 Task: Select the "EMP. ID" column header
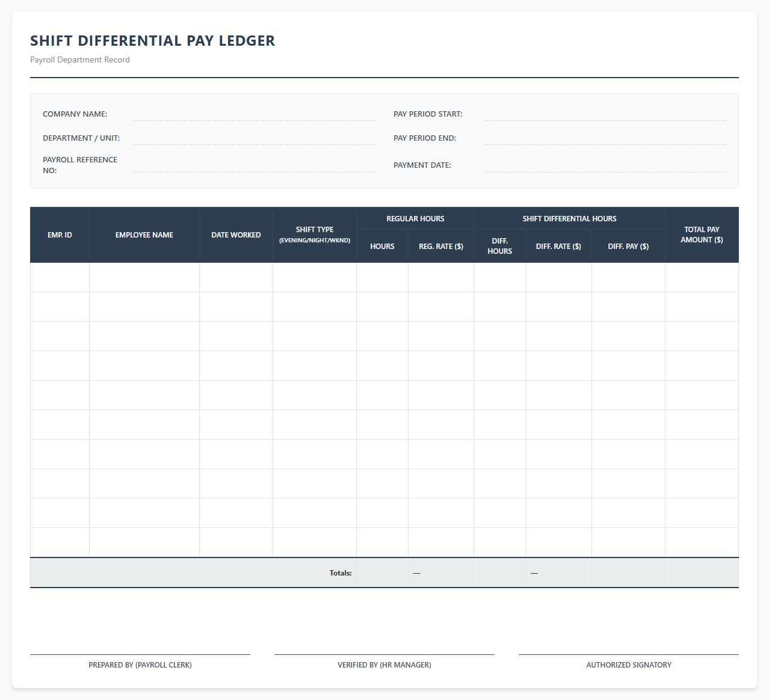[60, 235]
